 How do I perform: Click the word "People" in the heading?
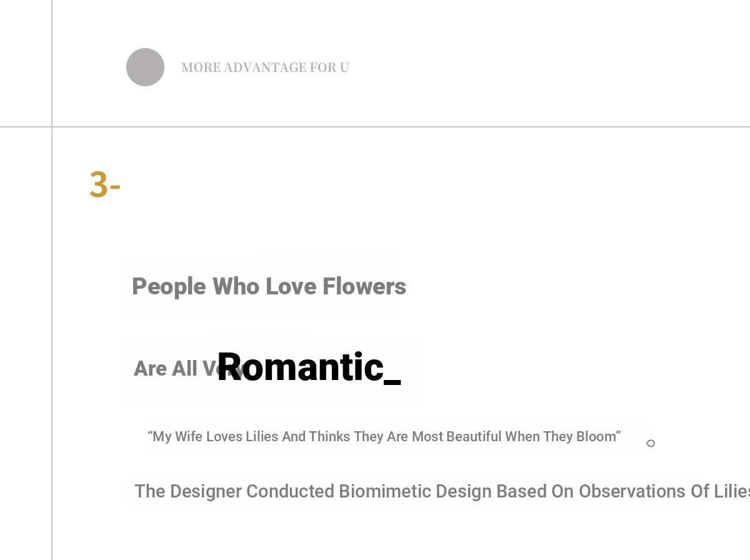(169, 287)
